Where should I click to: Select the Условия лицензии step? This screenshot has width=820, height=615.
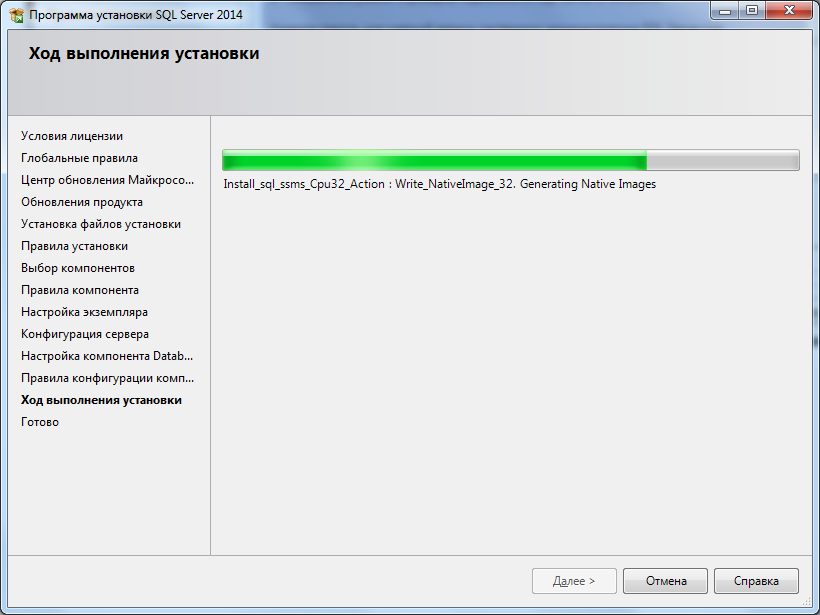pyautogui.click(x=72, y=136)
